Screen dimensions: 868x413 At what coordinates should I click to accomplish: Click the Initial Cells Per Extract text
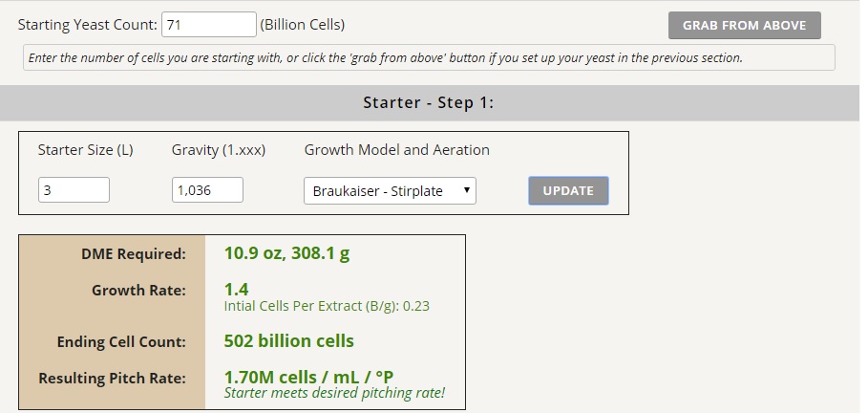coord(327,306)
